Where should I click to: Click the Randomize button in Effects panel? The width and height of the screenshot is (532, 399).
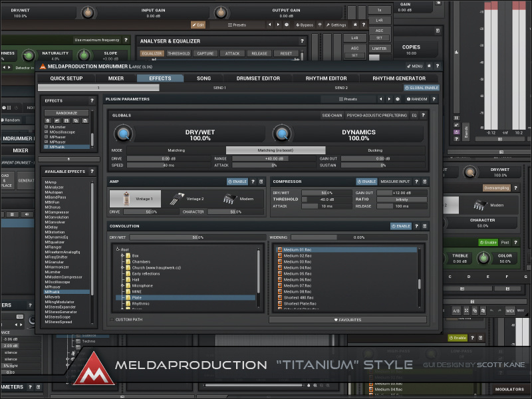(x=66, y=114)
